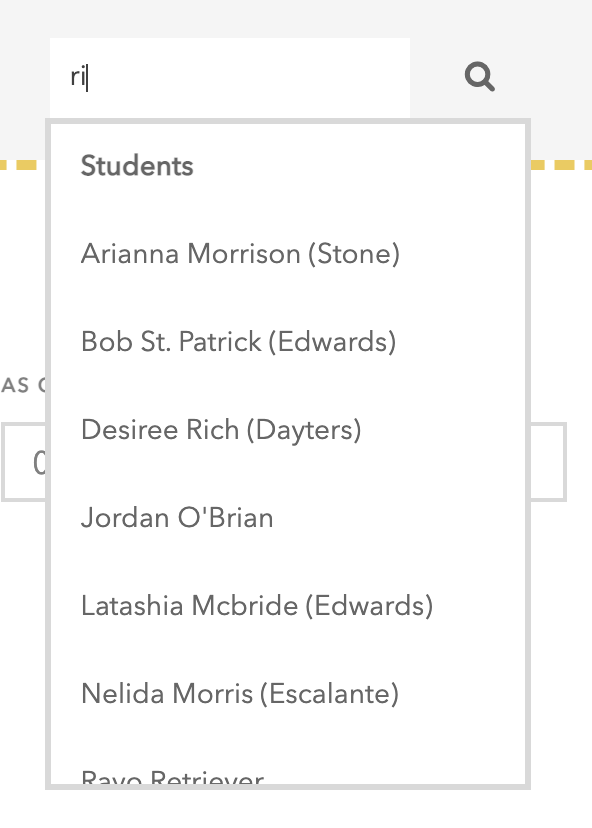
Task: Click "(Dayters)" next to Desiree Rich
Action: [304, 430]
